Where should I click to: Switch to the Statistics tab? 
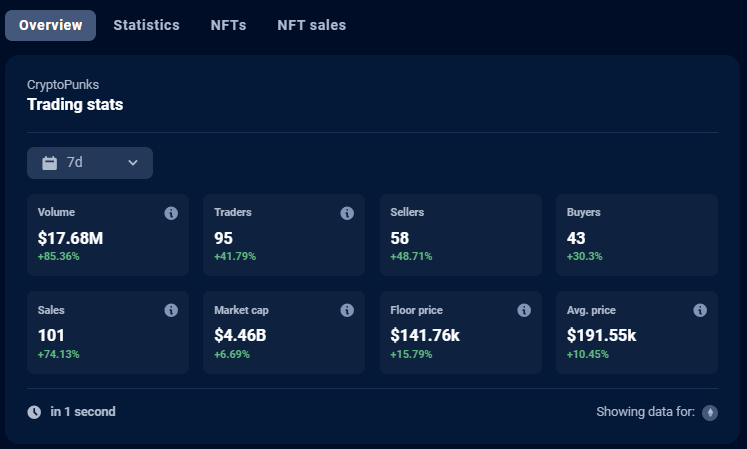[x=146, y=25]
